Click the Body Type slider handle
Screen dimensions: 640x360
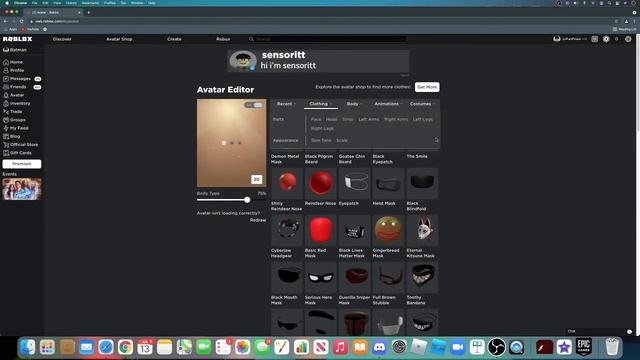pyautogui.click(x=247, y=200)
